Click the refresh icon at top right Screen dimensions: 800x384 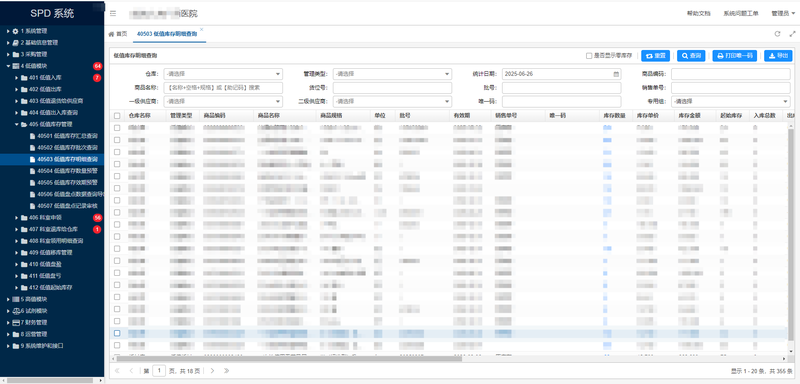point(777,34)
